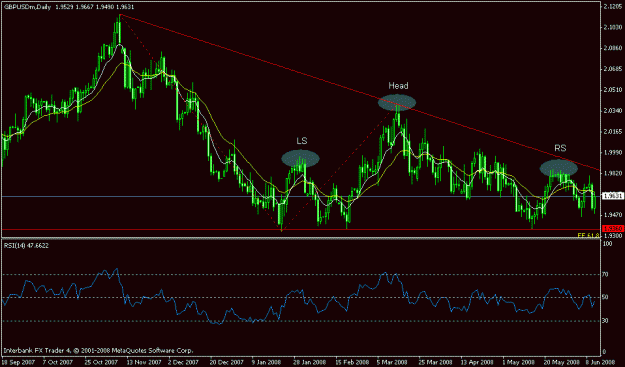The width and height of the screenshot is (625, 367).
Task: Click the 1.9470 price axis label
Action: click(612, 215)
